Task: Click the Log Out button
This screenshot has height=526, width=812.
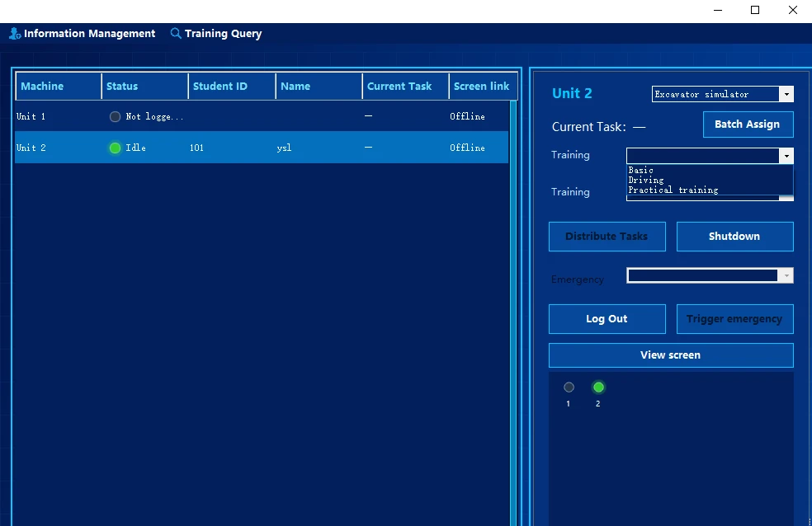Action: pos(607,319)
